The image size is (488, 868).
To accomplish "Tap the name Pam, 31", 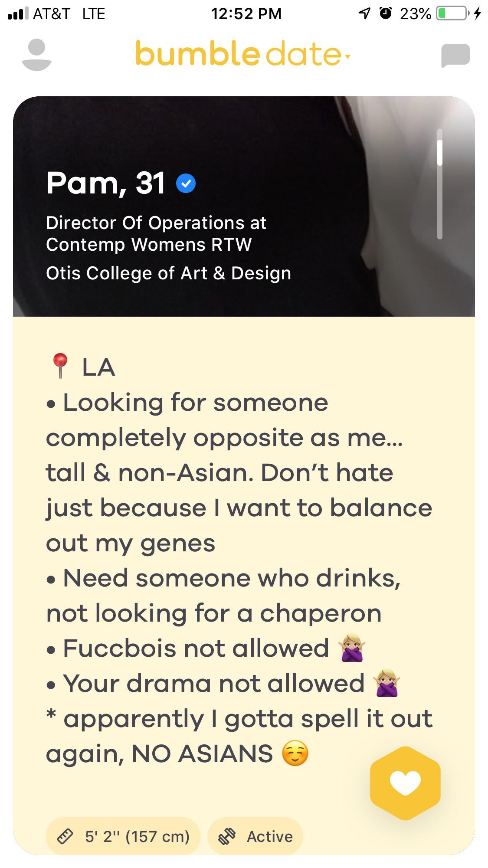I will click(x=105, y=183).
